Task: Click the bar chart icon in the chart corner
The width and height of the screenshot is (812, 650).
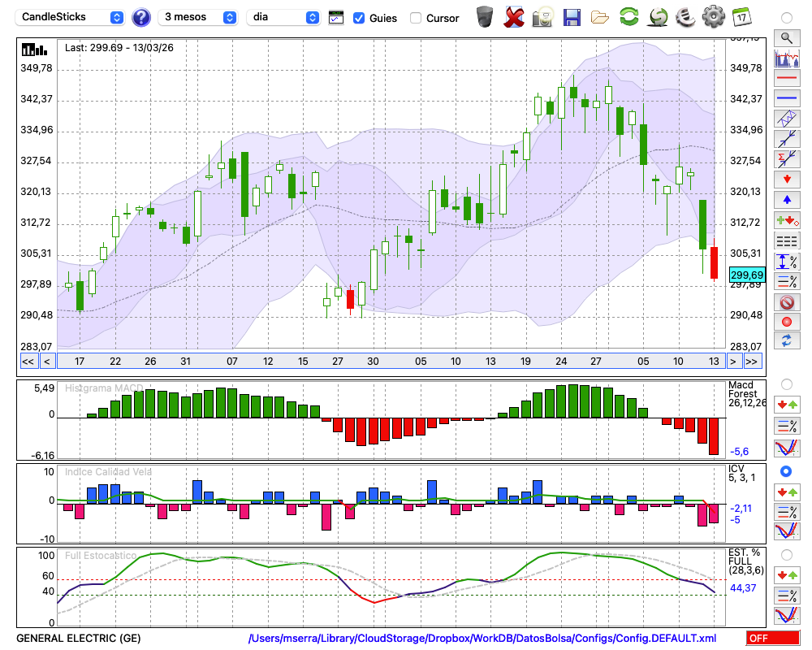Action: (34, 50)
